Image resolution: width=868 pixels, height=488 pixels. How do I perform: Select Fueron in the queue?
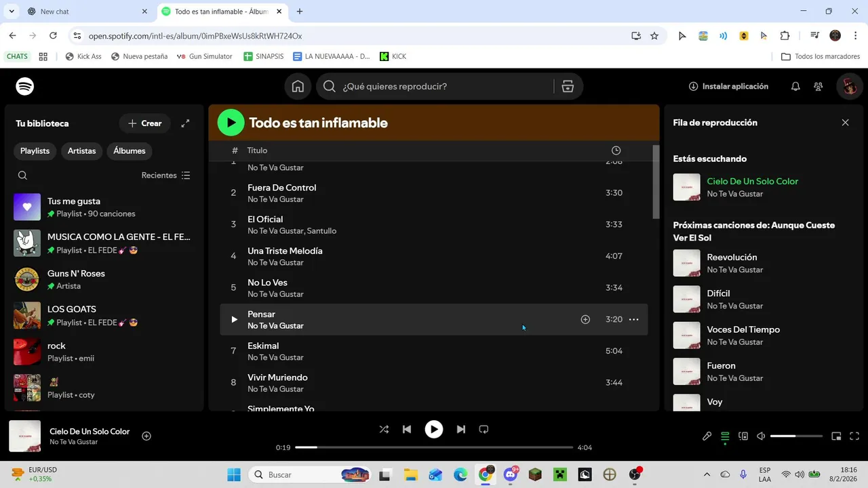point(764,371)
